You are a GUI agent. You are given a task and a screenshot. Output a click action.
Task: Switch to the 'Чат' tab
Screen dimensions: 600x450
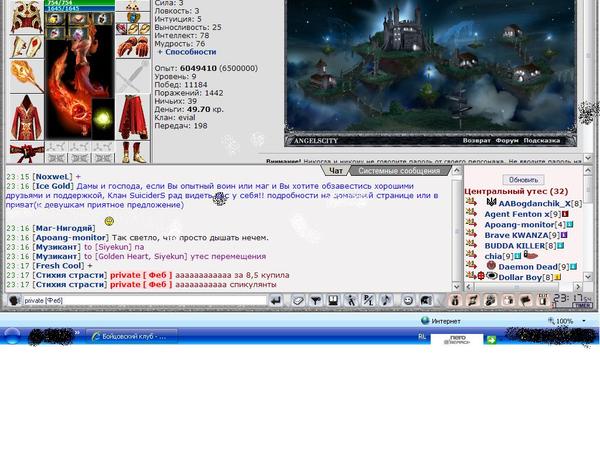pyautogui.click(x=336, y=171)
